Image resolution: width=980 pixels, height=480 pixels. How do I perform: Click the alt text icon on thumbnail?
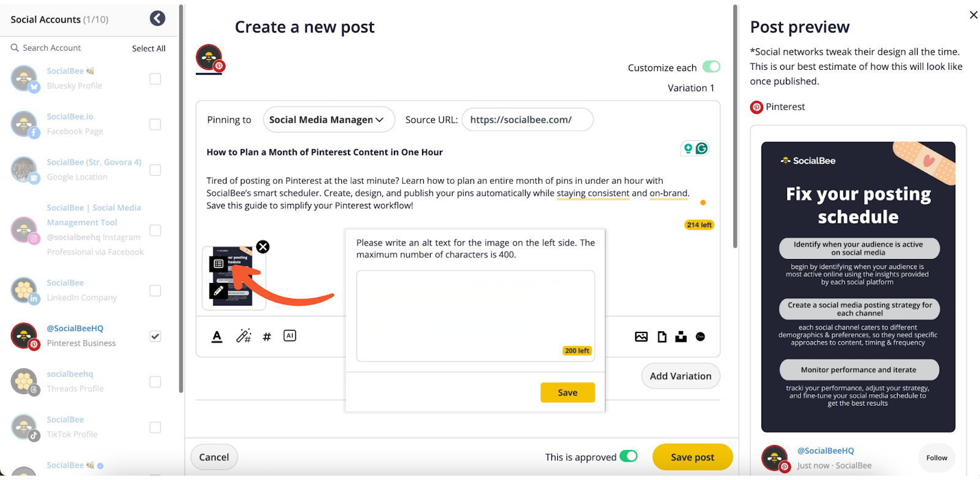219,264
